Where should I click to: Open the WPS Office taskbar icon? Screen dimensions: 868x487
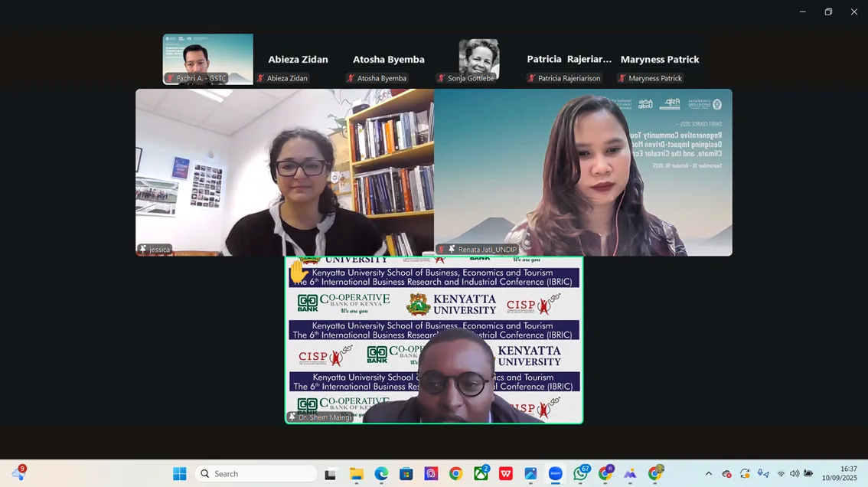point(506,474)
